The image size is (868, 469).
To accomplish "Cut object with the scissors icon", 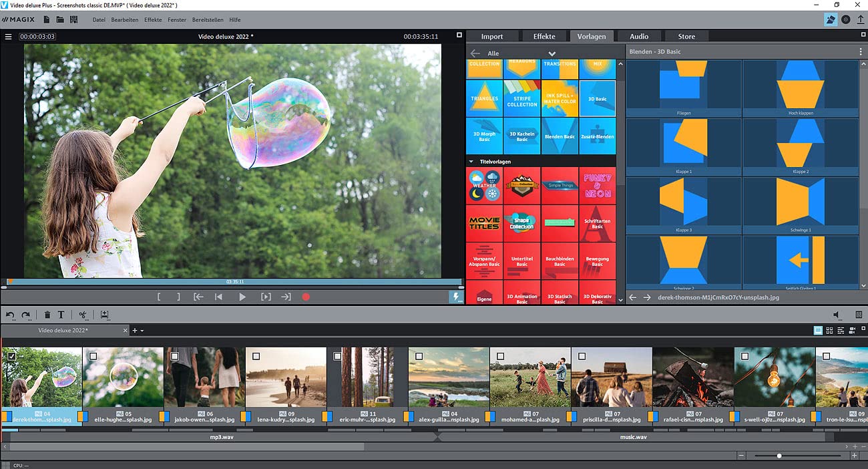I will coord(83,315).
